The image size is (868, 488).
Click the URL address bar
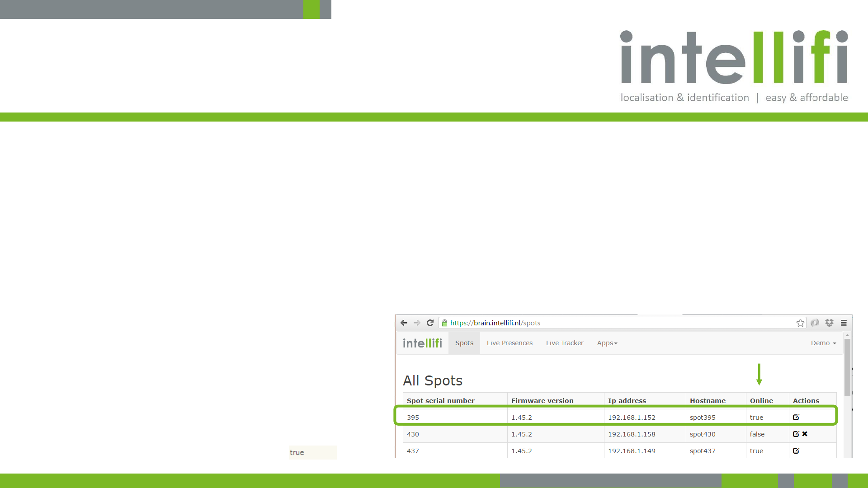pos(622,323)
